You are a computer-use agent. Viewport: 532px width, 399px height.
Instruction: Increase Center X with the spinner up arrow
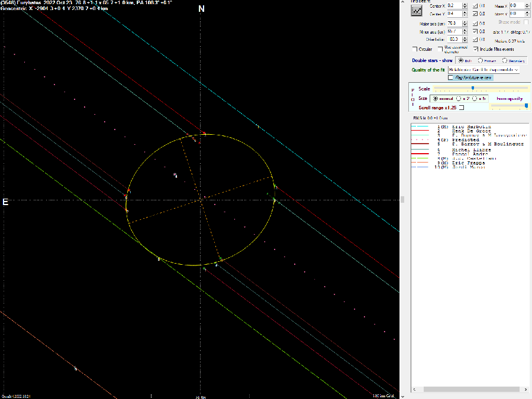click(465, 4)
